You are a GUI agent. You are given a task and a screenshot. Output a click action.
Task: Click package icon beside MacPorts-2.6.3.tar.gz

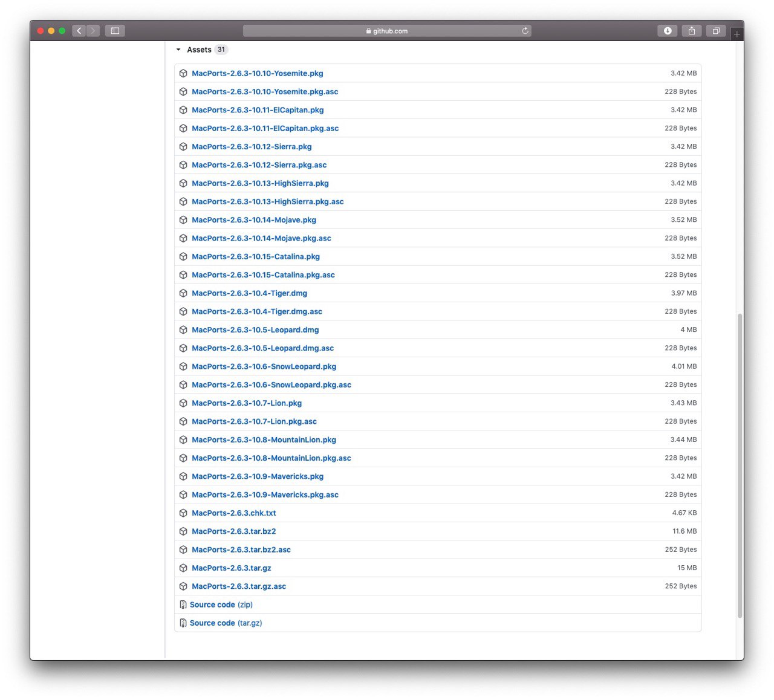pos(183,568)
